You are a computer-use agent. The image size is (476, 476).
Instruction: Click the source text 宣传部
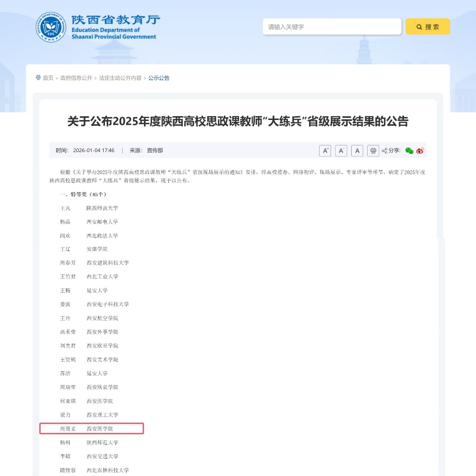(155, 151)
